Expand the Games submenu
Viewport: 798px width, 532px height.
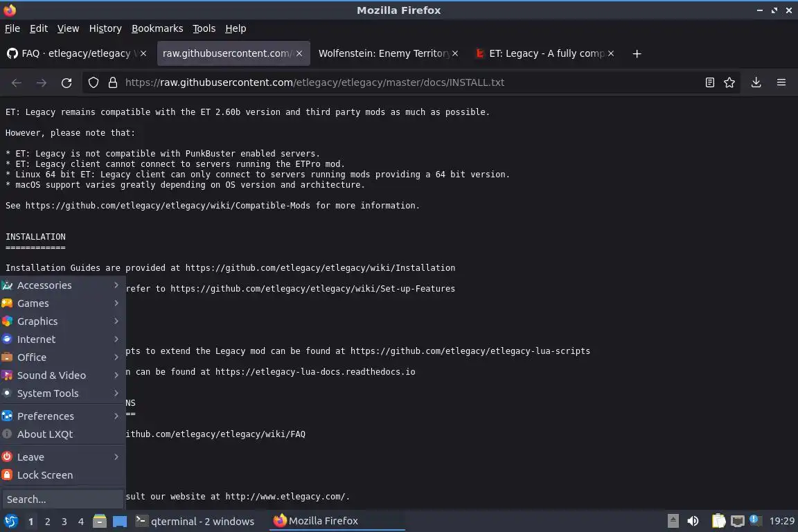[62, 303]
